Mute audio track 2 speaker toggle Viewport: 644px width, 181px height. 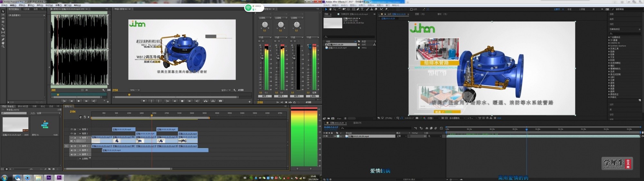tap(71, 150)
